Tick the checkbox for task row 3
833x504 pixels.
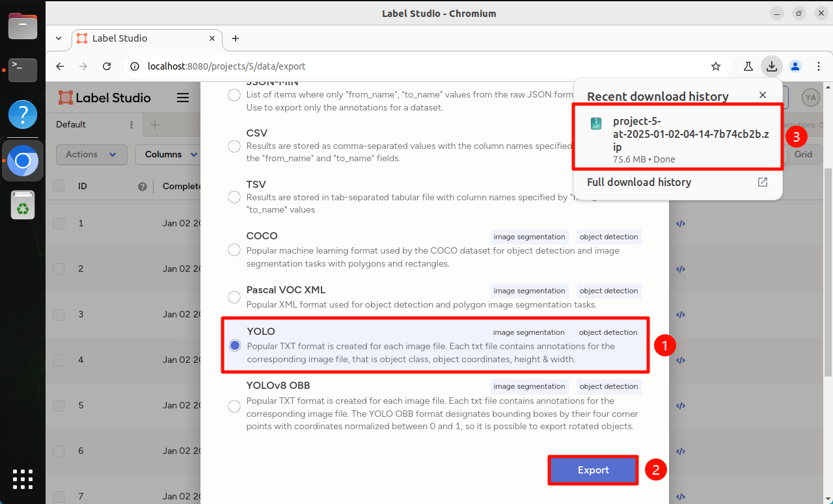click(59, 314)
